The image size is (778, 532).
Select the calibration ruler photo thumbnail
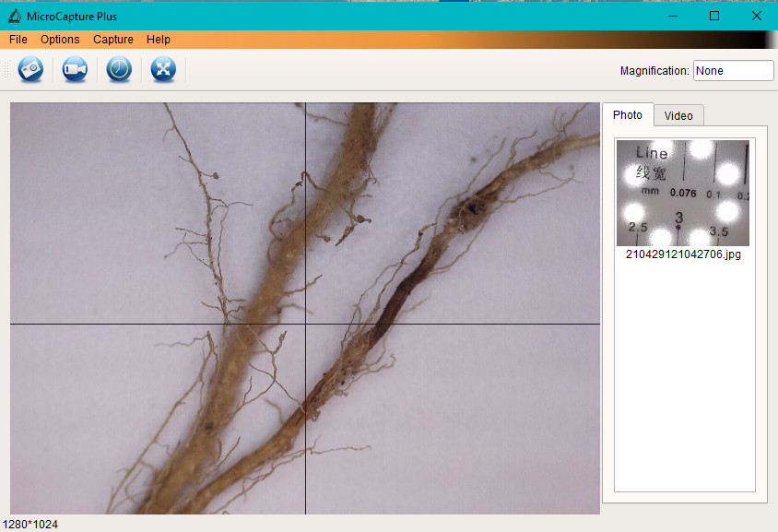(x=682, y=193)
